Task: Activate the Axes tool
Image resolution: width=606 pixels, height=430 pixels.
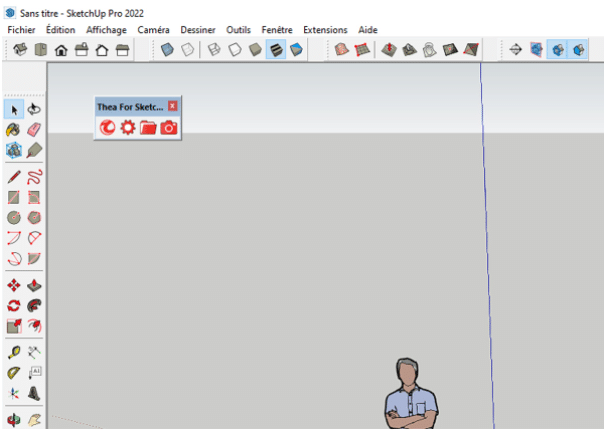Action: click(x=14, y=393)
